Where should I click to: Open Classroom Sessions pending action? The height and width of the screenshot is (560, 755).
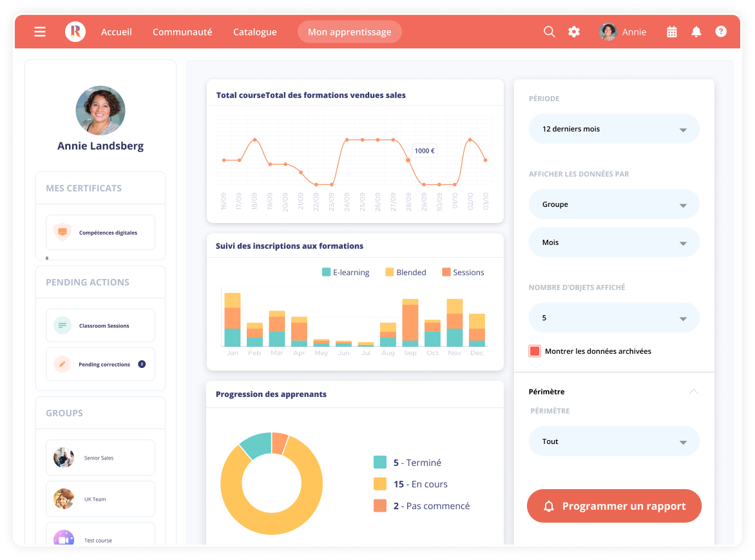pos(100,325)
